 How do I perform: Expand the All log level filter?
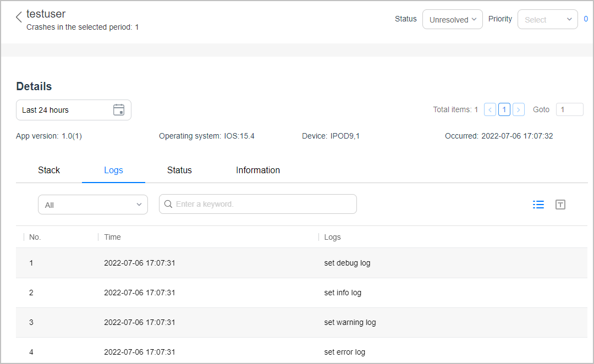pyautogui.click(x=92, y=205)
